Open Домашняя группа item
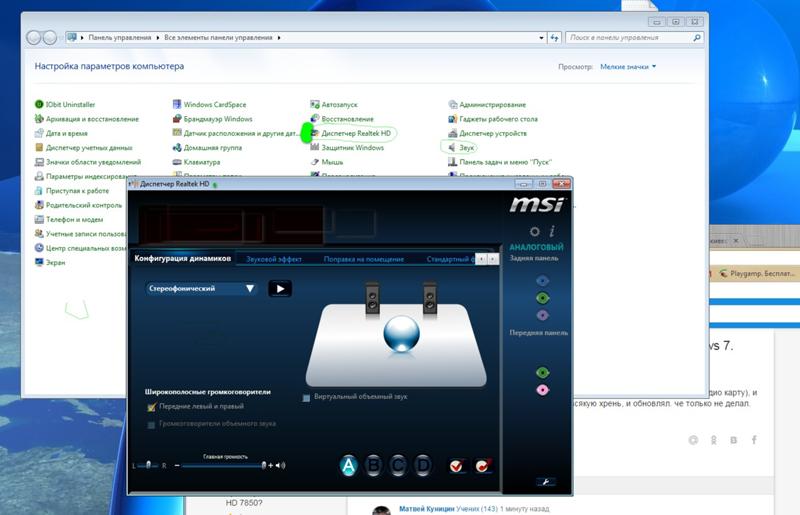Screen dimensions: 800x515 pyautogui.click(x=208, y=147)
